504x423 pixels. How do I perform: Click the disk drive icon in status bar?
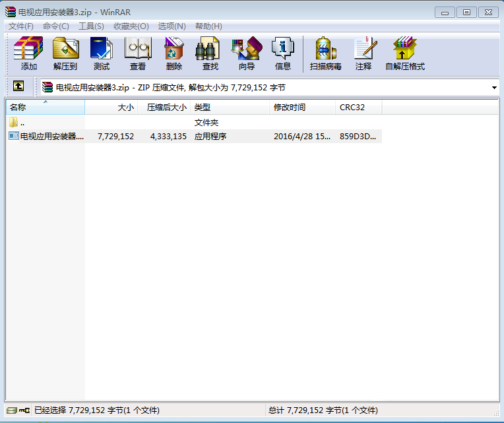(11, 410)
